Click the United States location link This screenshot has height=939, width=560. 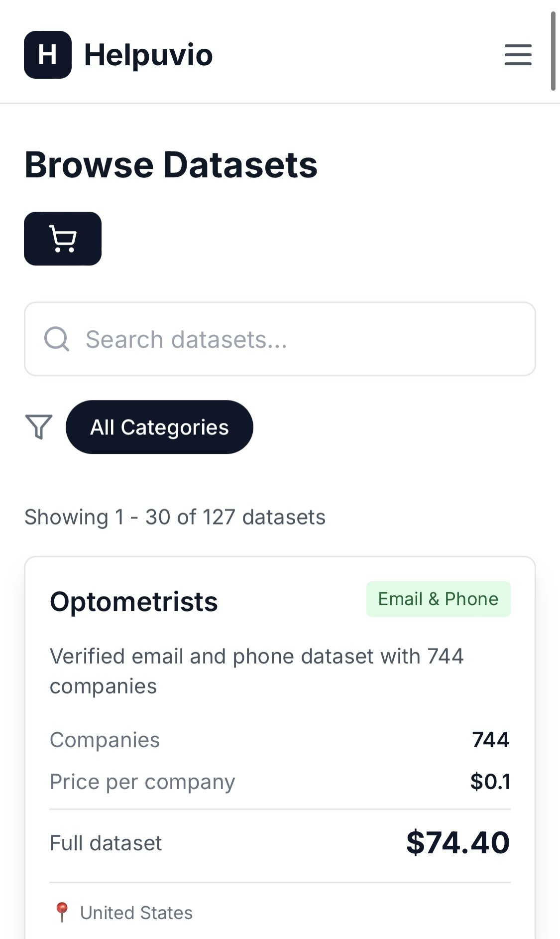tap(137, 912)
